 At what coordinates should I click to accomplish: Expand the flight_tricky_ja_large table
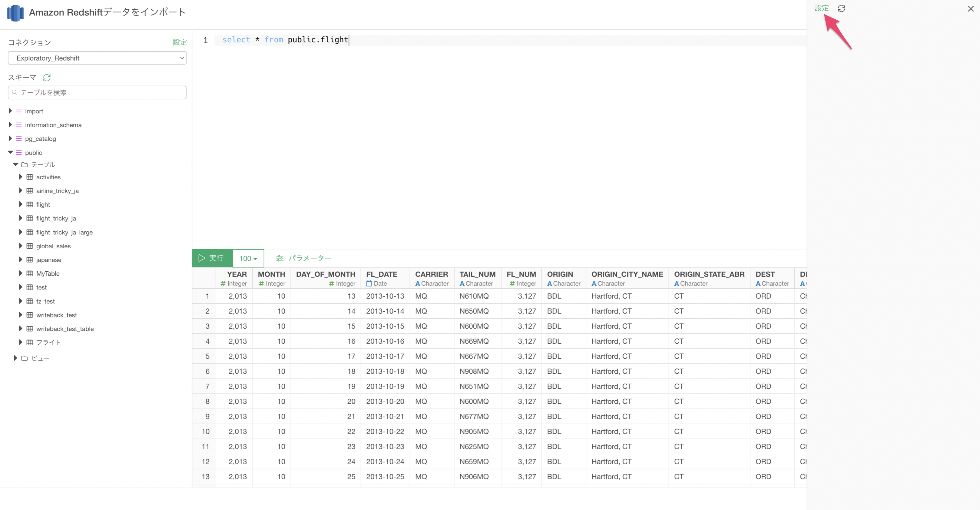(x=21, y=232)
